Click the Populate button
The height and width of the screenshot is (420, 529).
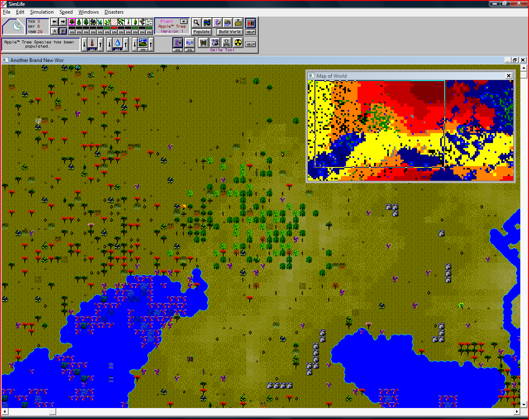coord(202,32)
